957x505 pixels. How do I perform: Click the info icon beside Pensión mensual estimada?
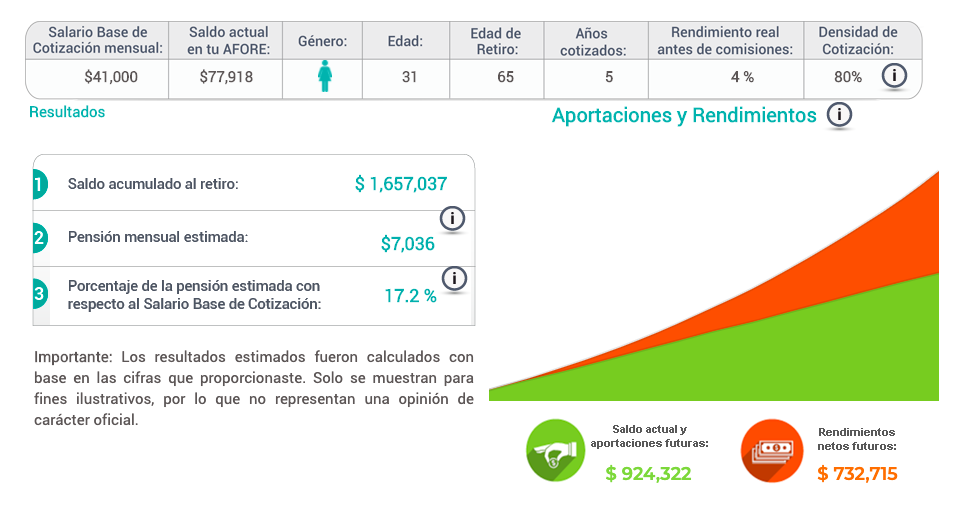pos(452,218)
